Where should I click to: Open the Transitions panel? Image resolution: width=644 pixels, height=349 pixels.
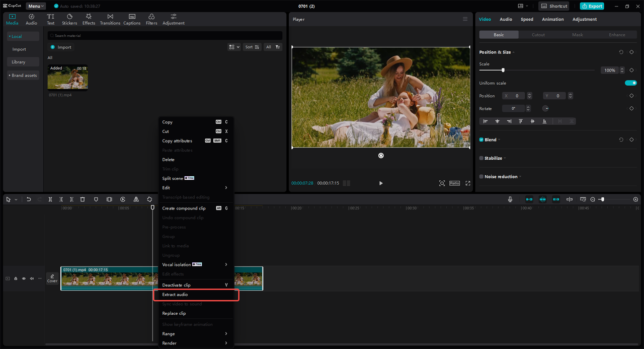[x=110, y=19]
